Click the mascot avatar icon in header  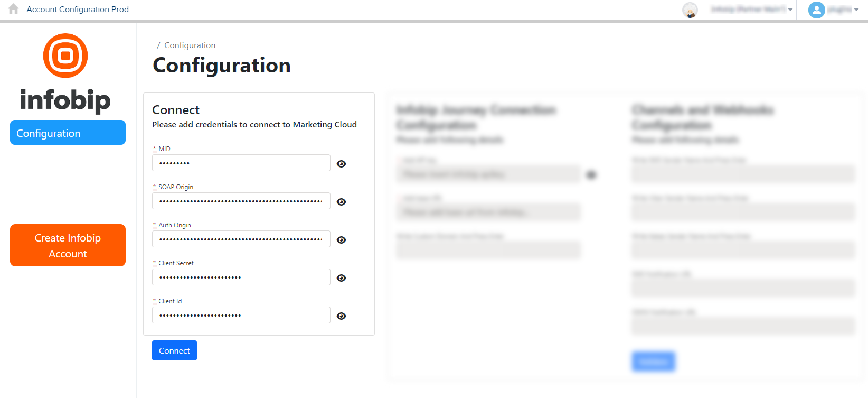coord(690,10)
